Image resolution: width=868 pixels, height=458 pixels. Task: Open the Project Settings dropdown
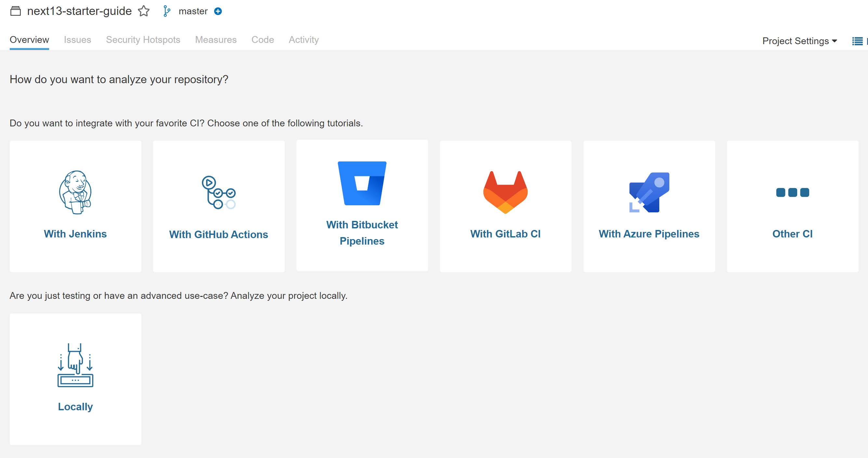click(x=799, y=41)
